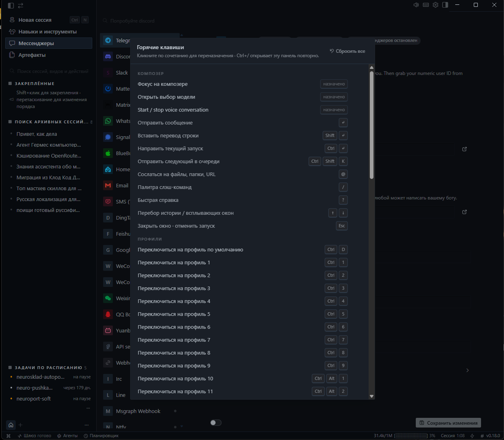Click scrollbar up arrow in hotkeys panel

371,68
